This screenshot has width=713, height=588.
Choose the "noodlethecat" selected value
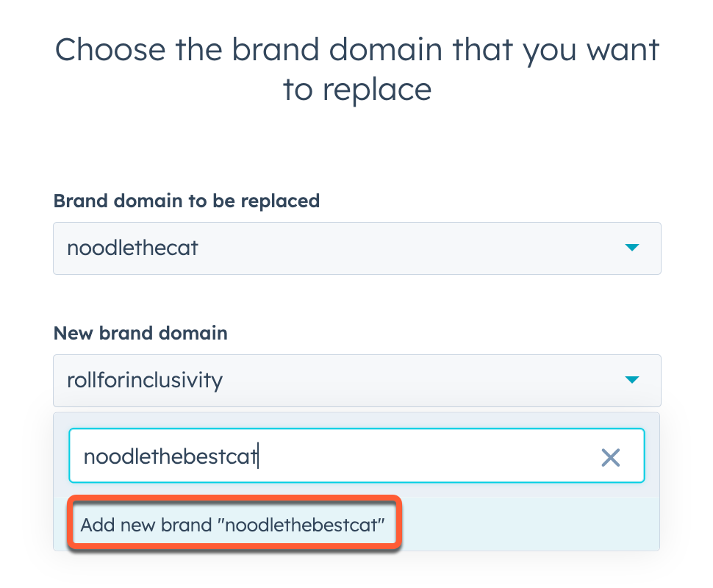[132, 248]
